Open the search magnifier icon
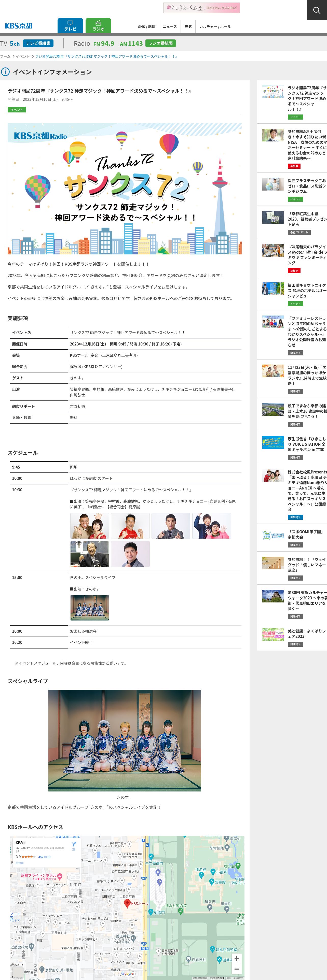The image size is (327, 980). pos(316,10)
